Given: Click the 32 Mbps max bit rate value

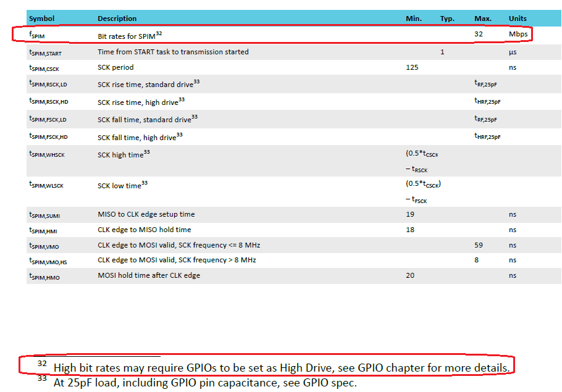Looking at the screenshot, I should (479, 35).
